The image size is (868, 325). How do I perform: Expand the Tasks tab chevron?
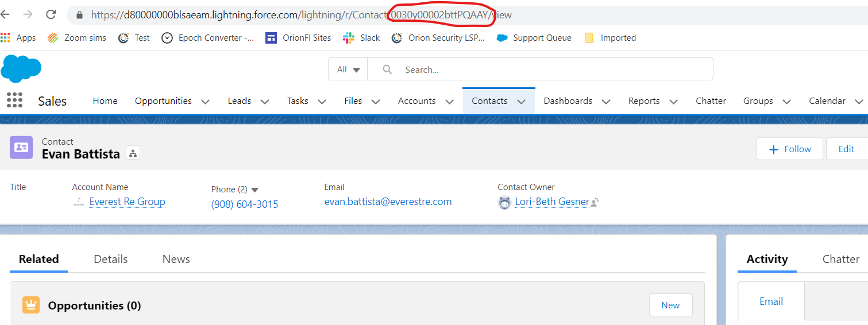322,102
